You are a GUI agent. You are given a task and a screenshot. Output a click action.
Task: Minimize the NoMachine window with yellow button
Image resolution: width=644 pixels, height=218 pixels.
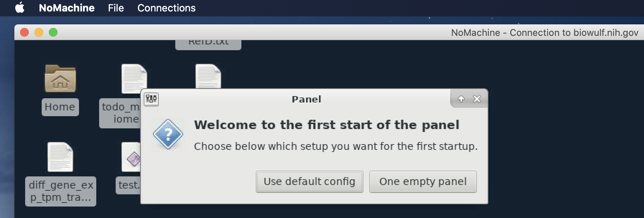point(39,32)
